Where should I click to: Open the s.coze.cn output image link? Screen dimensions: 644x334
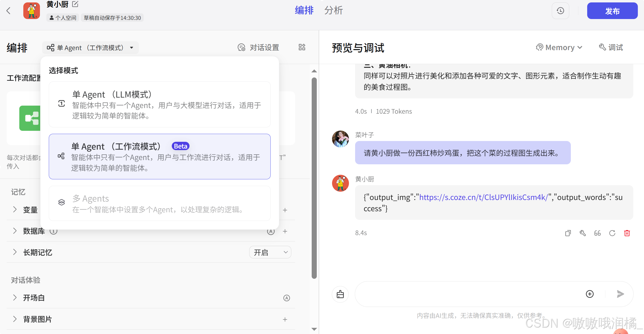point(483,197)
